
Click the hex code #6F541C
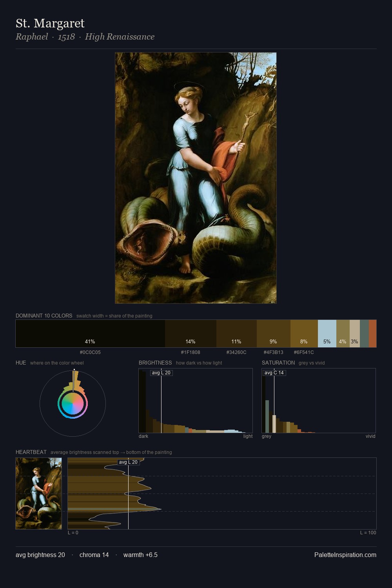click(x=304, y=352)
